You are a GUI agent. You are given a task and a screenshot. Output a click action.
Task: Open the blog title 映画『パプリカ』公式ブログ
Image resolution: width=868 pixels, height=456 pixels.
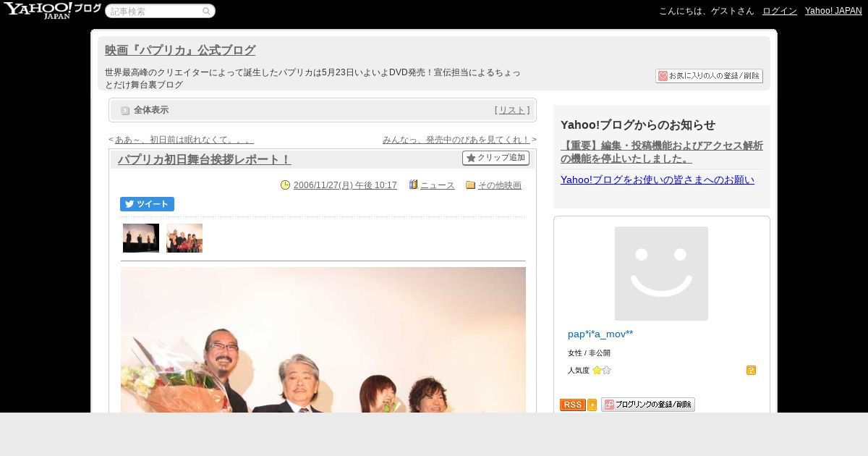(180, 50)
